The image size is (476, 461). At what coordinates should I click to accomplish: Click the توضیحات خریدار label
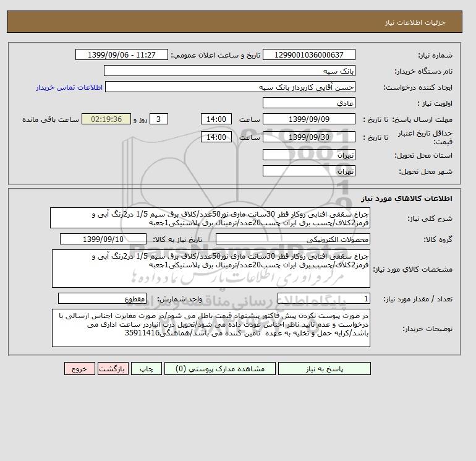pos(427,329)
